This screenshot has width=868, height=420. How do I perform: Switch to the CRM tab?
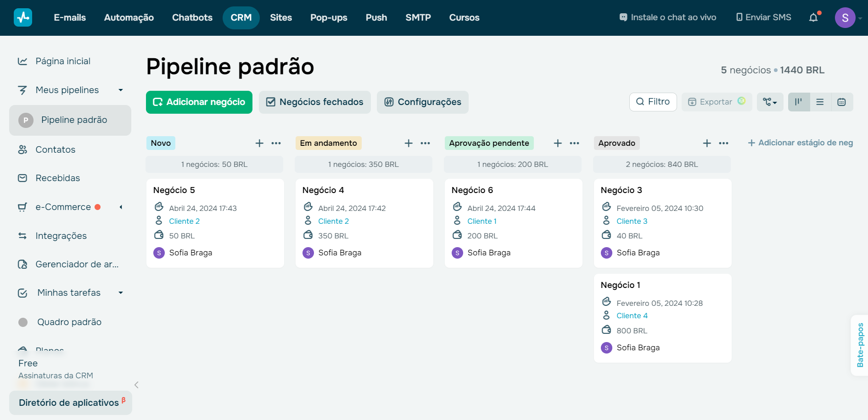click(x=241, y=17)
